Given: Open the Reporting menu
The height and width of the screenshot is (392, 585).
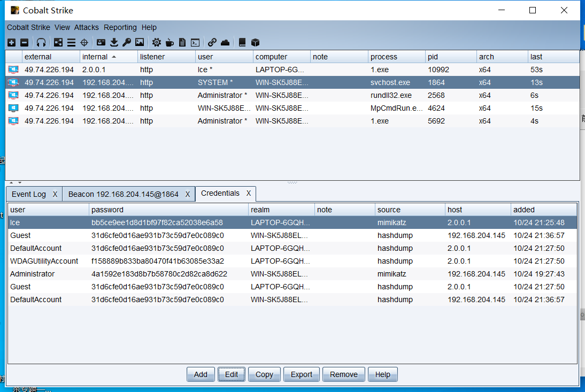Looking at the screenshot, I should pos(120,28).
